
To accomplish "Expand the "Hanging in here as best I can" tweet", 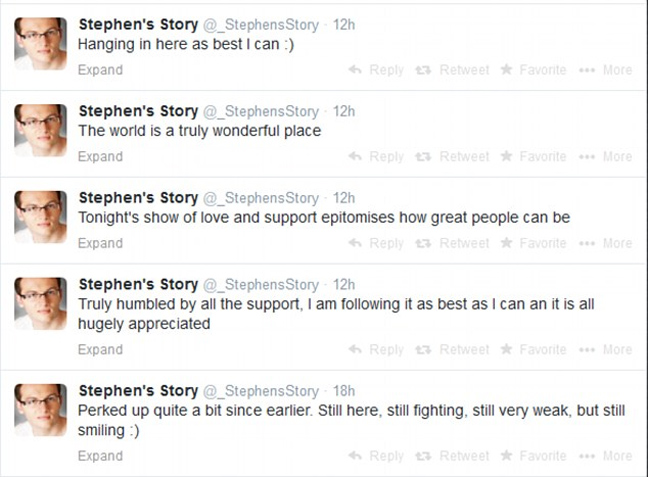I will pos(100,70).
